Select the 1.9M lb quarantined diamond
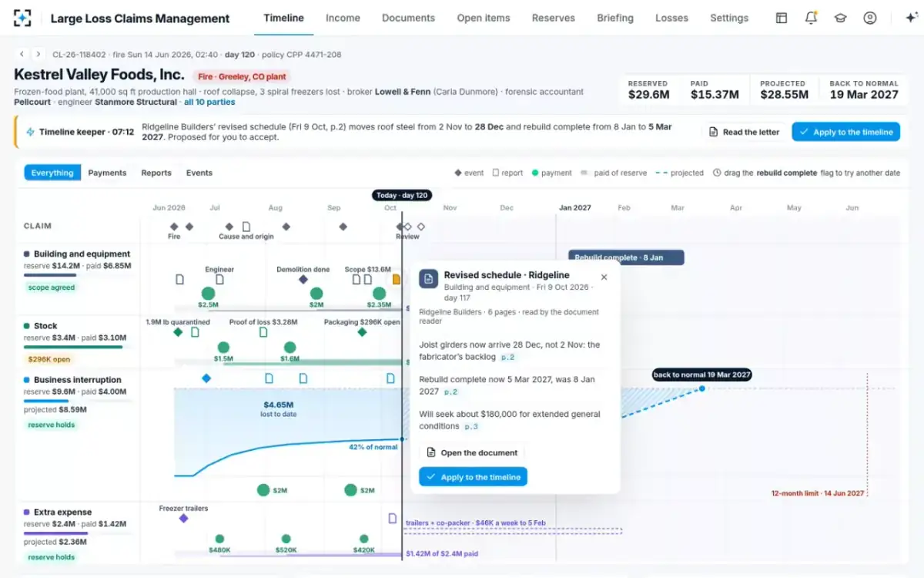The height and width of the screenshot is (578, 924). (x=178, y=332)
